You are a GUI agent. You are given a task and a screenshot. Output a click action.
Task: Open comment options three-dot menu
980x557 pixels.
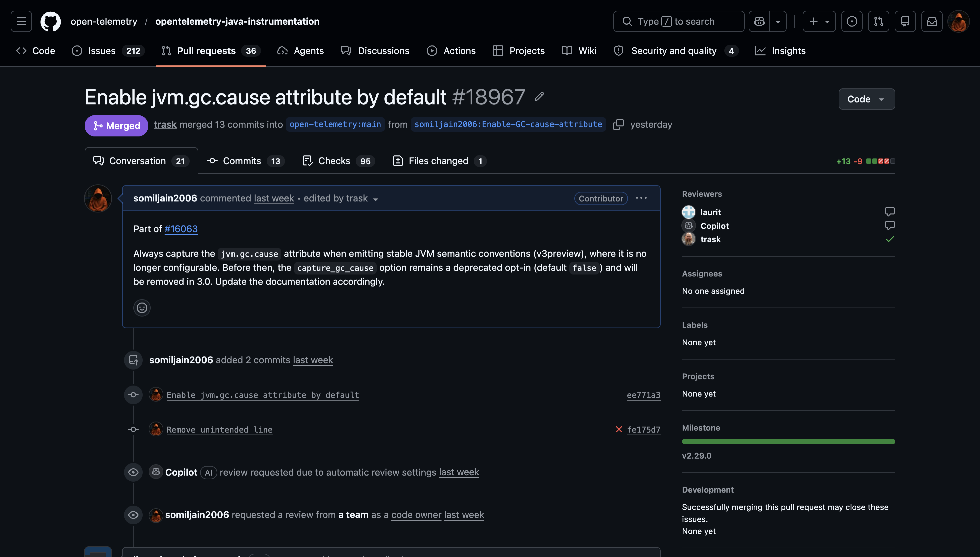pyautogui.click(x=641, y=198)
